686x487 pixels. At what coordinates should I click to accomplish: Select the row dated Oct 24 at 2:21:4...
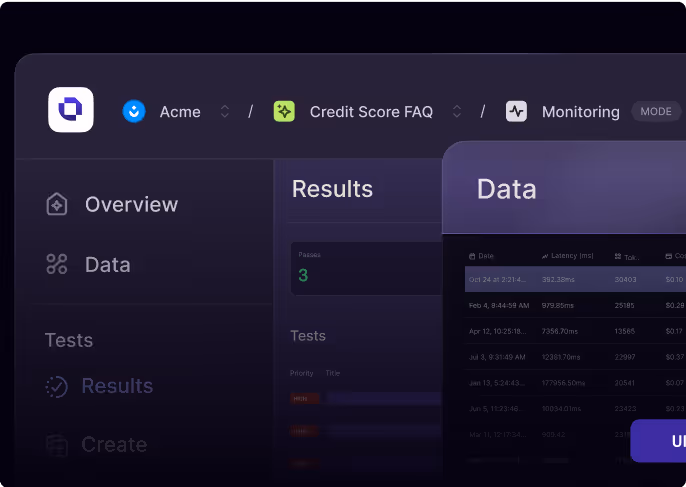[x=575, y=279]
